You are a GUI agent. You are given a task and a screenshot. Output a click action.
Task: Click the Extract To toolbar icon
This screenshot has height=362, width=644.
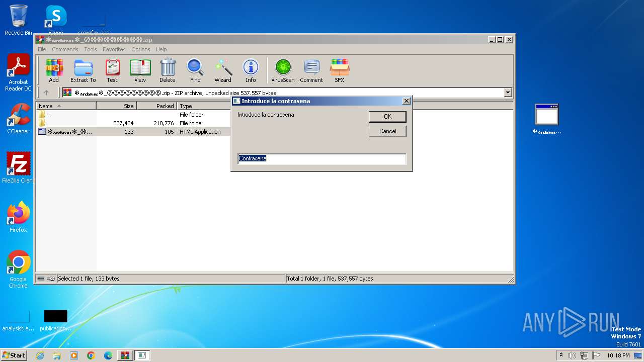[83, 70]
